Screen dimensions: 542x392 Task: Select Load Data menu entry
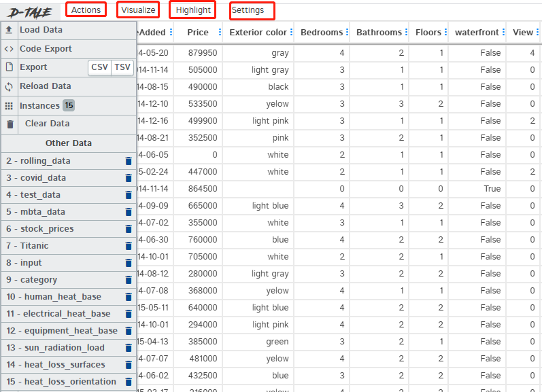click(x=69, y=30)
